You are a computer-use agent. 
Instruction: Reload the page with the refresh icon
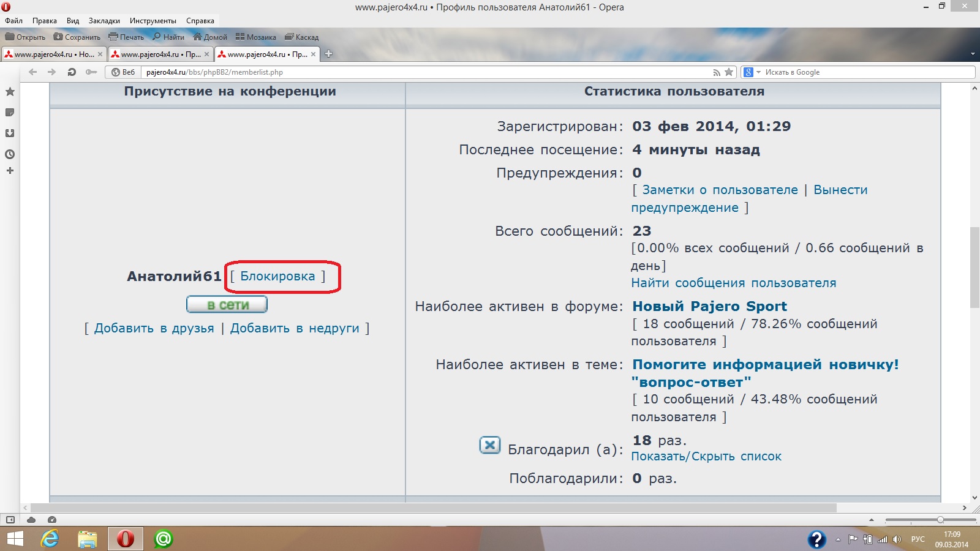pyautogui.click(x=72, y=72)
